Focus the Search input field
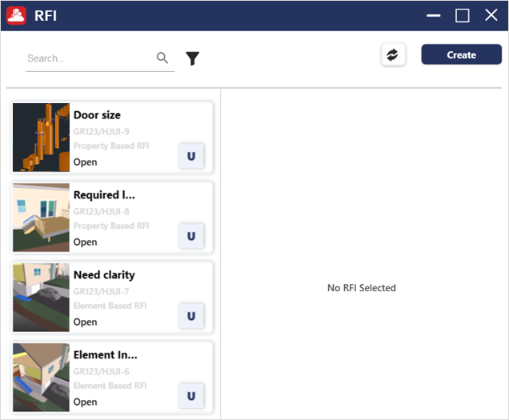509x420 pixels. coord(90,58)
